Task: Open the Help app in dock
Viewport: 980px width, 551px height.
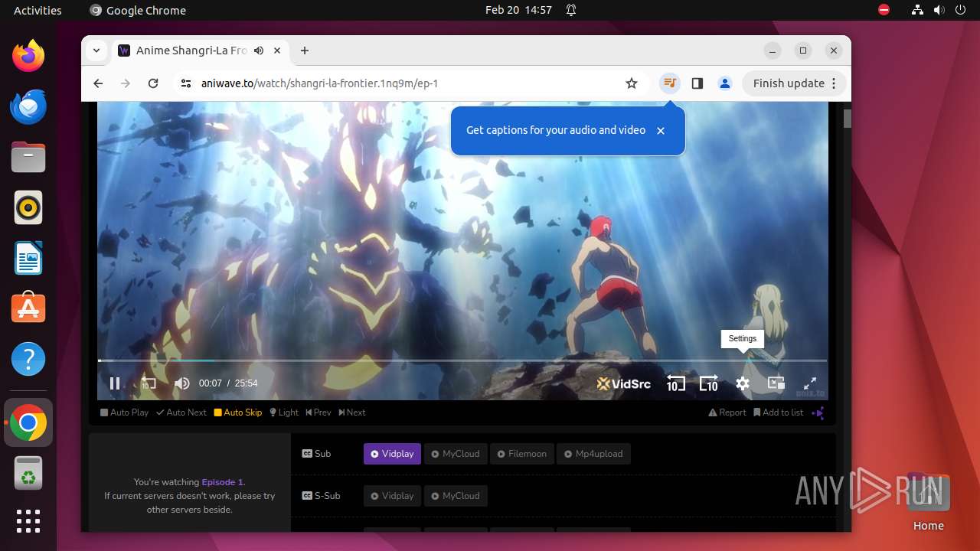Action: [x=28, y=359]
